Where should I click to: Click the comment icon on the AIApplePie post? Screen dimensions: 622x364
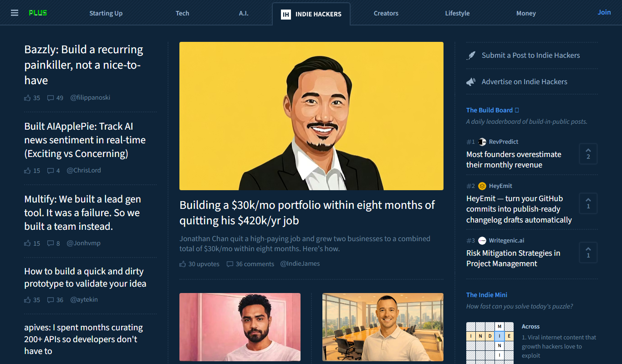point(51,171)
